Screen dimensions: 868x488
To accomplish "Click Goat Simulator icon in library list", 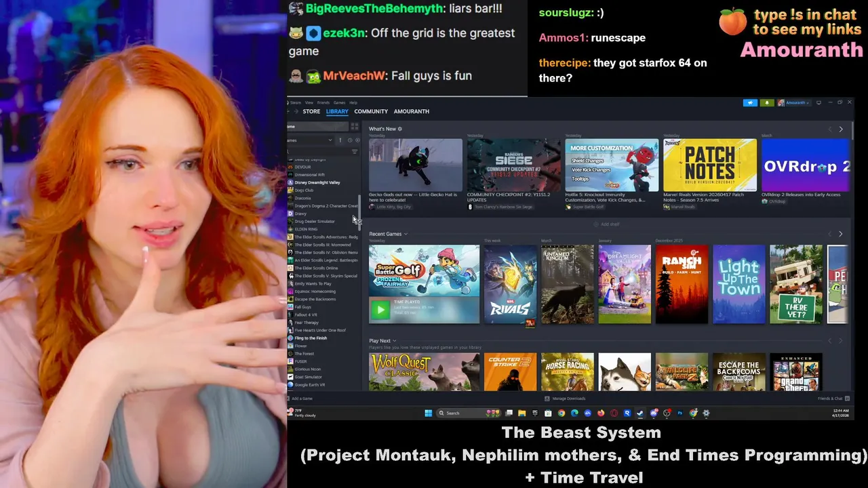I will pyautogui.click(x=291, y=377).
